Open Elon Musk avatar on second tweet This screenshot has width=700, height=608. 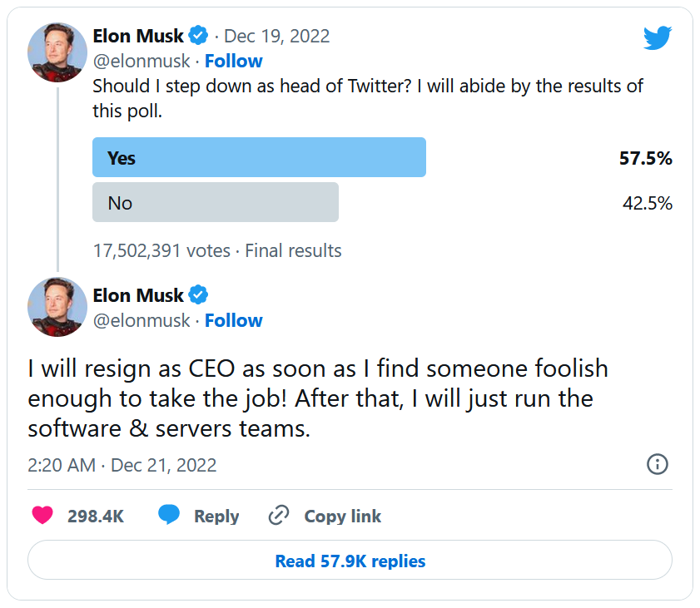click(57, 307)
